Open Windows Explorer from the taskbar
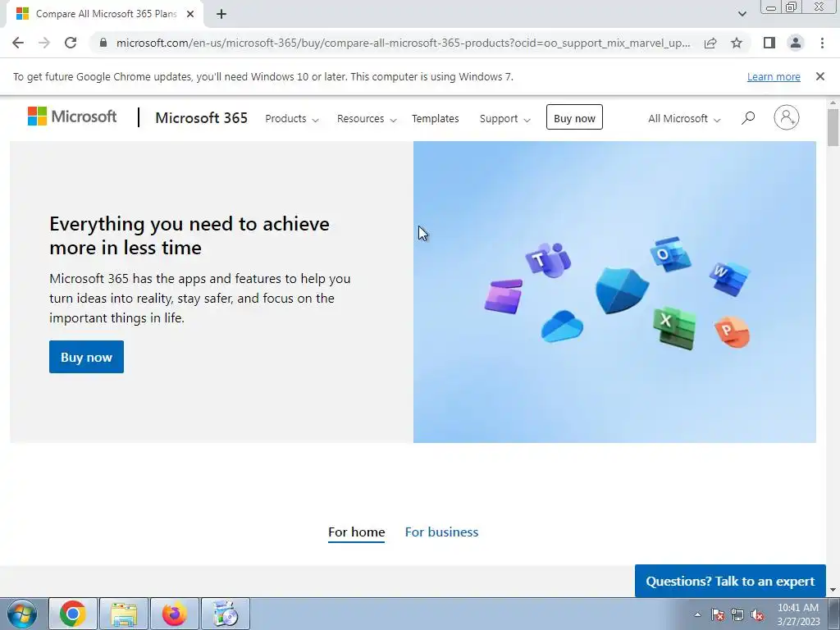The width and height of the screenshot is (840, 630). pos(124,614)
